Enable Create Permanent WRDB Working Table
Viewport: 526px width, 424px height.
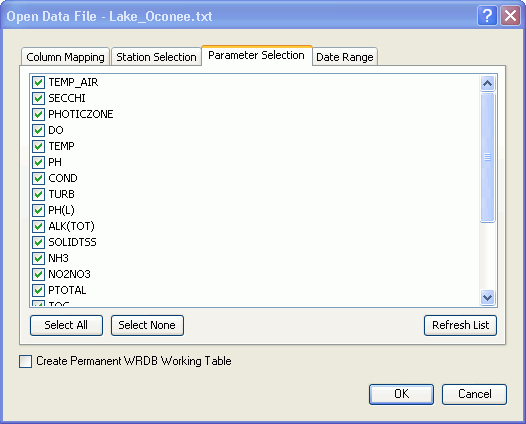coord(25,362)
